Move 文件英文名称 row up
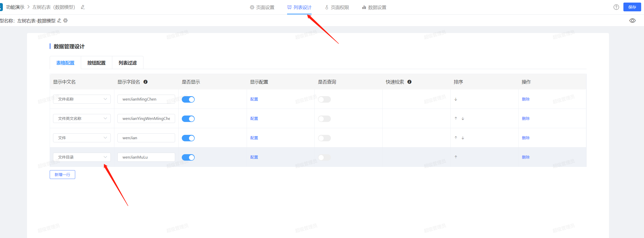Image resolution: width=644 pixels, height=238 pixels. (x=456, y=118)
